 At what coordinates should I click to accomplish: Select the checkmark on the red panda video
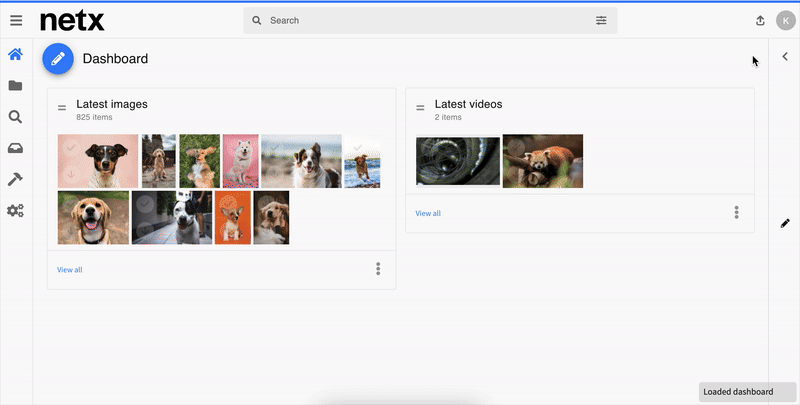click(x=516, y=147)
